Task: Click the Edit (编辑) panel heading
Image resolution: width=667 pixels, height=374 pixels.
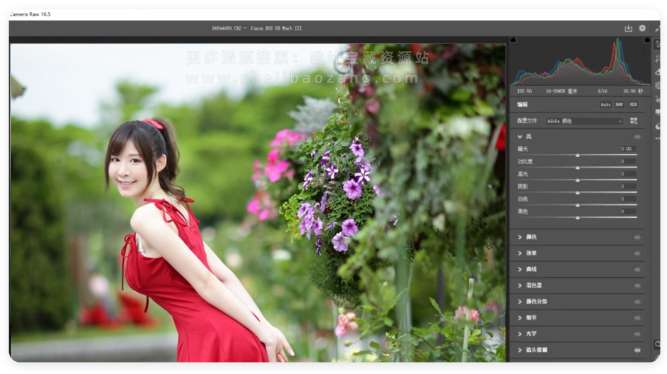Action: 522,105
